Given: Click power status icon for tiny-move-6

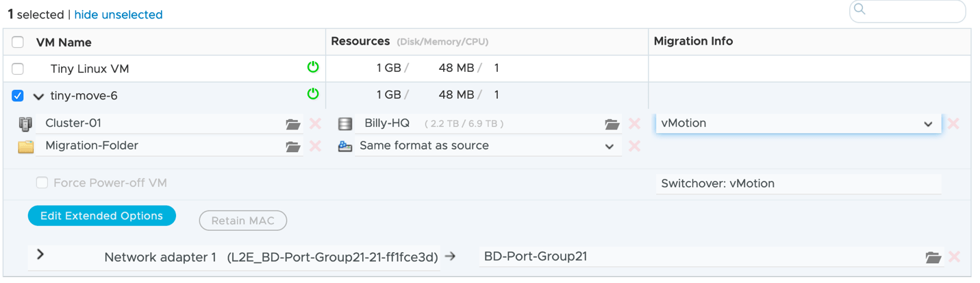Looking at the screenshot, I should (313, 94).
